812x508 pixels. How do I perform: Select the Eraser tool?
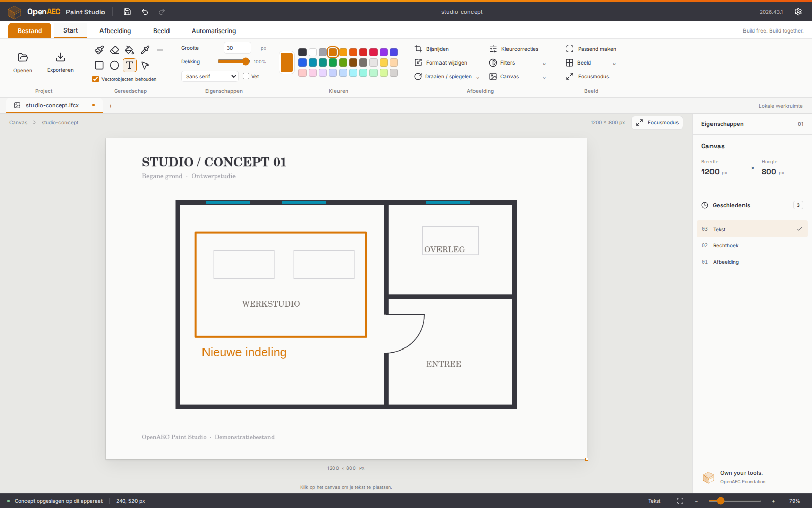tap(115, 50)
